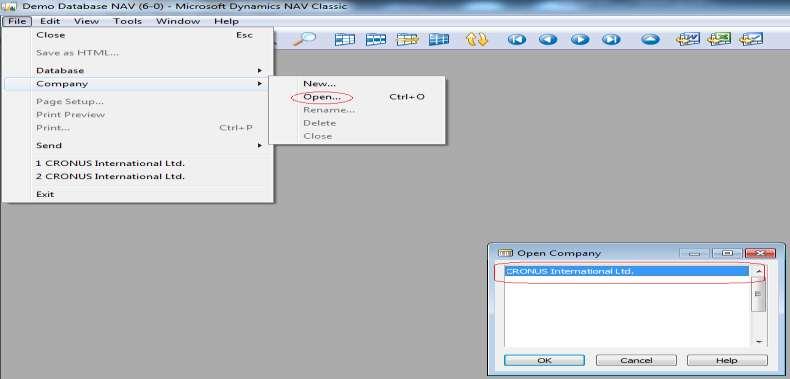Expand the Company submenu entry

138,84
